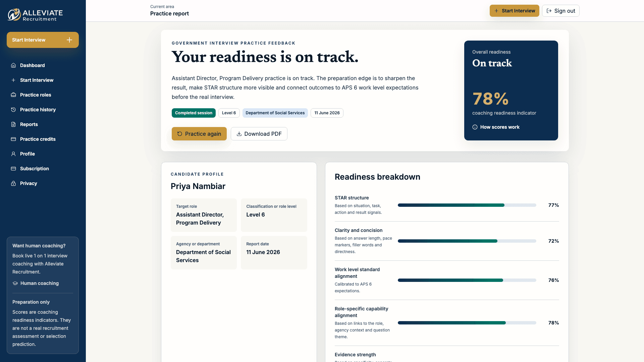The image size is (644, 362).
Task: Click the Practice again button
Action: (x=199, y=134)
